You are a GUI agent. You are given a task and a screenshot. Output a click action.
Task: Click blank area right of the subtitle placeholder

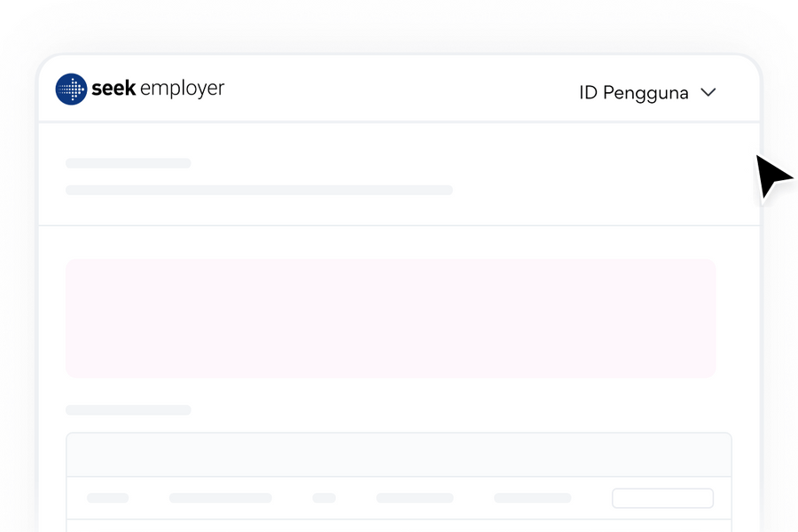[x=603, y=190]
